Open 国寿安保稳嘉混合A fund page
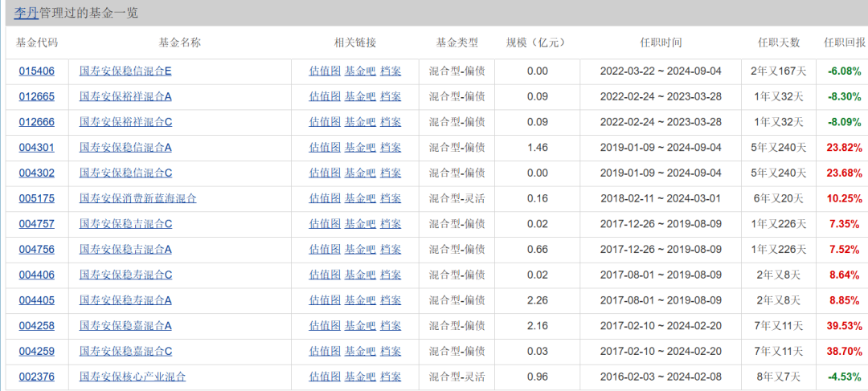 (x=125, y=325)
